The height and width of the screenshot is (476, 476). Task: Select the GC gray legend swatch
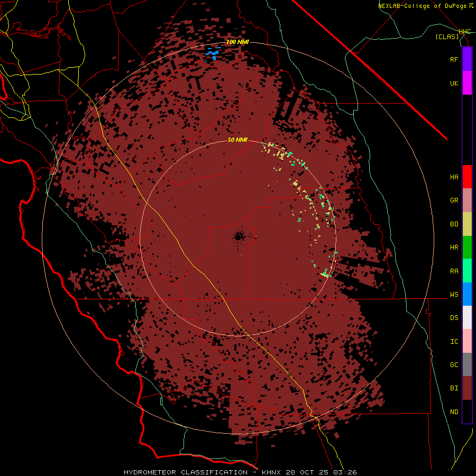pos(467,364)
